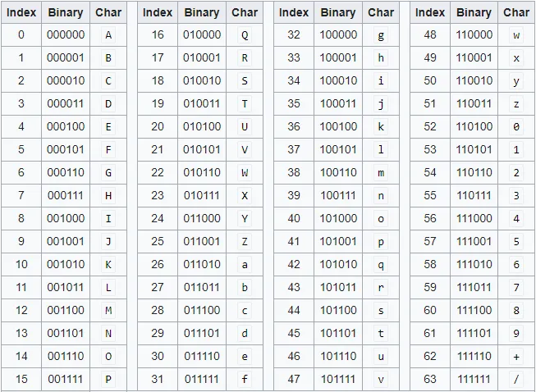Click index cell 22

158,172
